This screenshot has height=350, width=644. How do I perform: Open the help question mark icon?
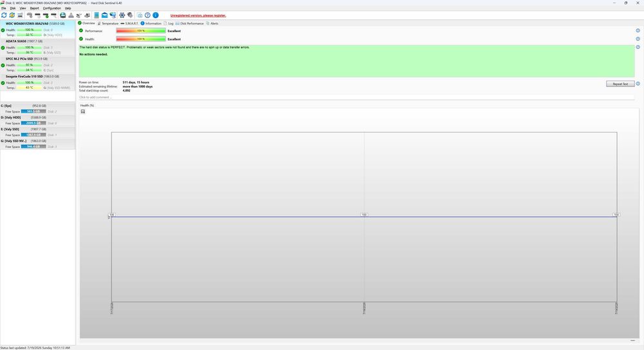click(147, 15)
